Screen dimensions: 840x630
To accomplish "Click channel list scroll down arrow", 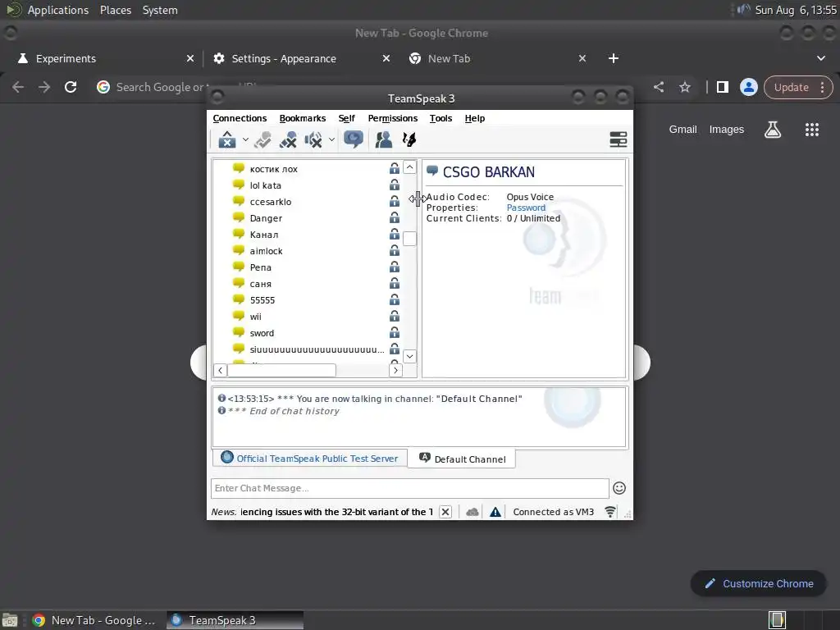I will coord(409,356).
